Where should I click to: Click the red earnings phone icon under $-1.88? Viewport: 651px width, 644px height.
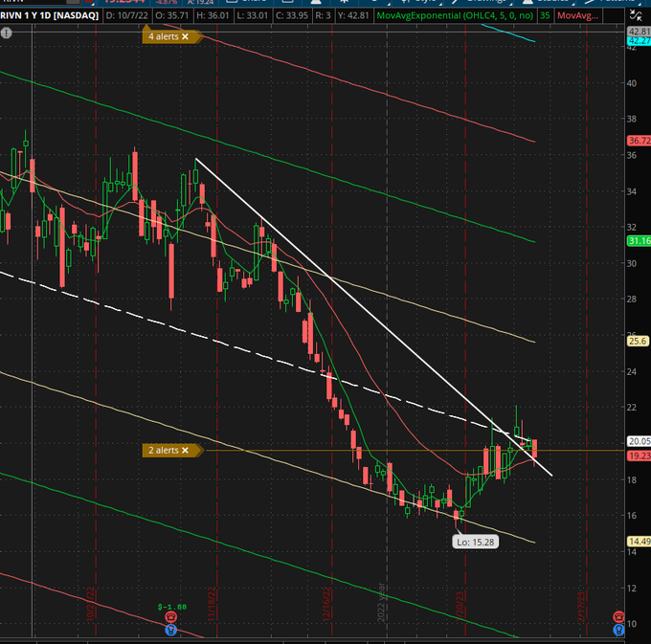click(171, 617)
